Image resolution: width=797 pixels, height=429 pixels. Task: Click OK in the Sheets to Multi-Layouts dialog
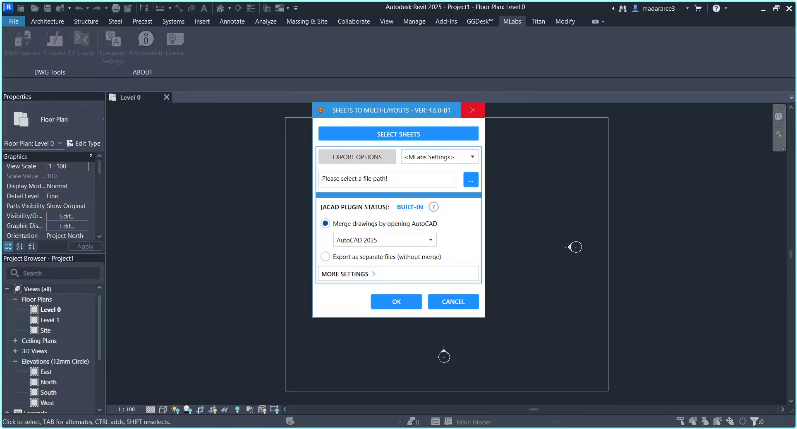[396, 301]
